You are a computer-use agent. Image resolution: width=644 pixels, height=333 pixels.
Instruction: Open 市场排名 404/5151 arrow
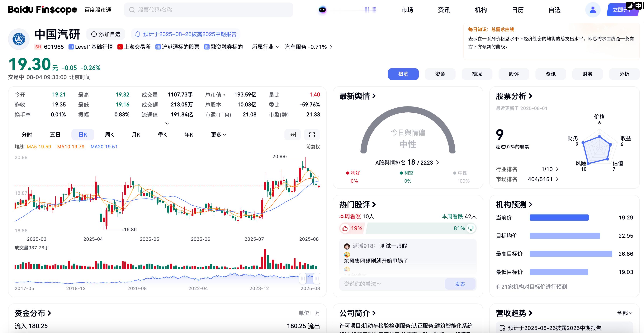557,179
